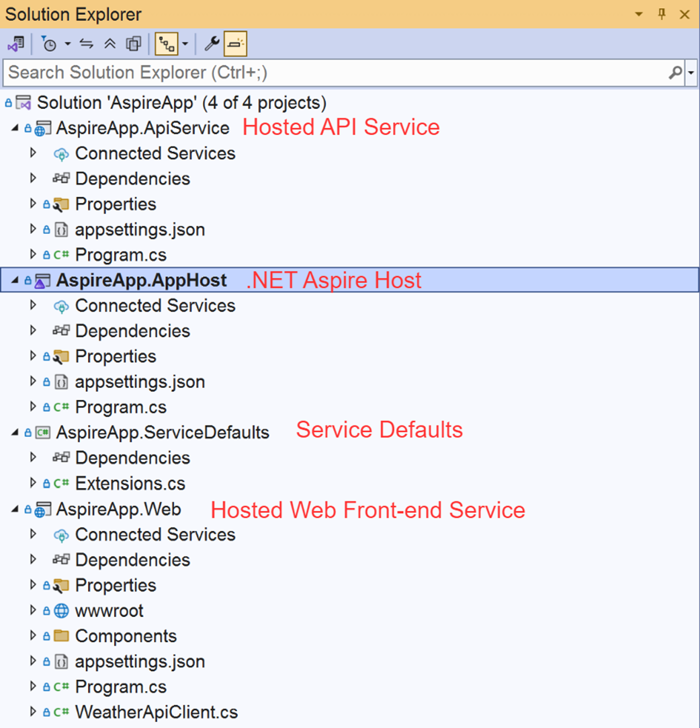Toggle the Preview Selected Items button

click(x=235, y=44)
